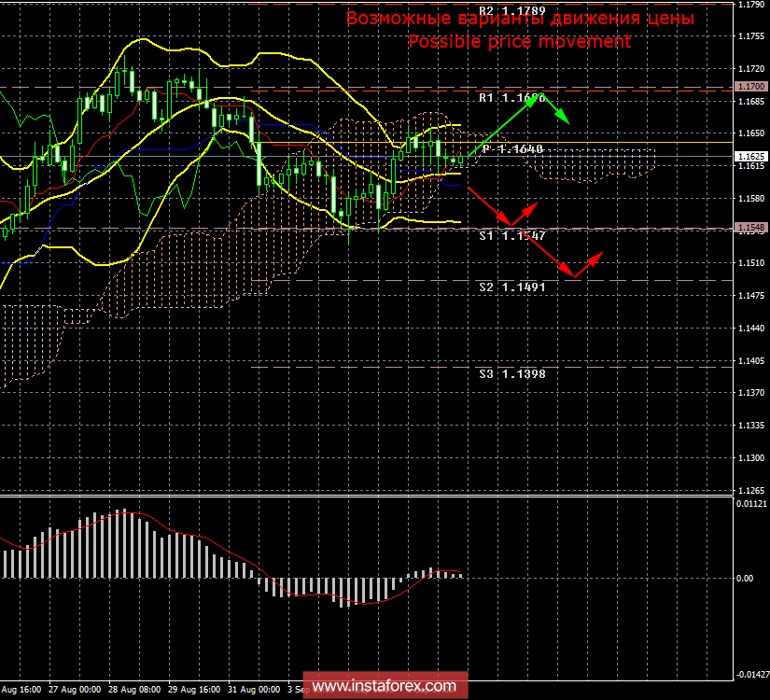770x700 pixels.
Task: Click the 1.1650 price axis value
Action: (x=751, y=133)
